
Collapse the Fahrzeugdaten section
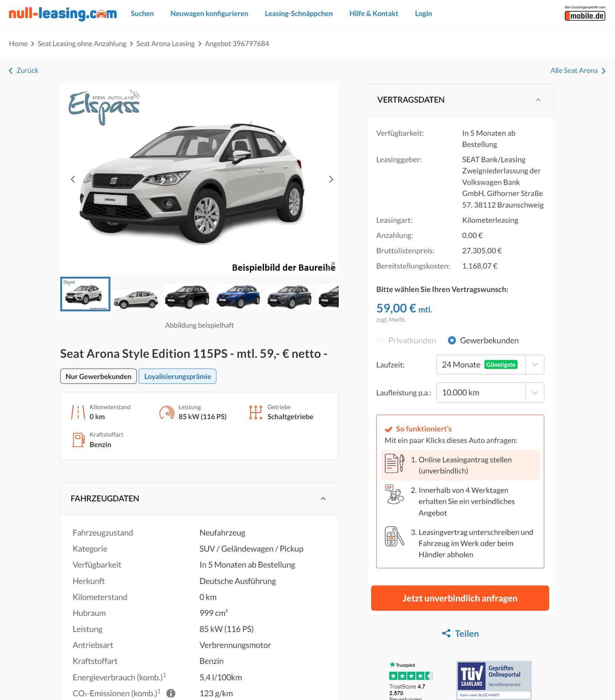point(323,498)
